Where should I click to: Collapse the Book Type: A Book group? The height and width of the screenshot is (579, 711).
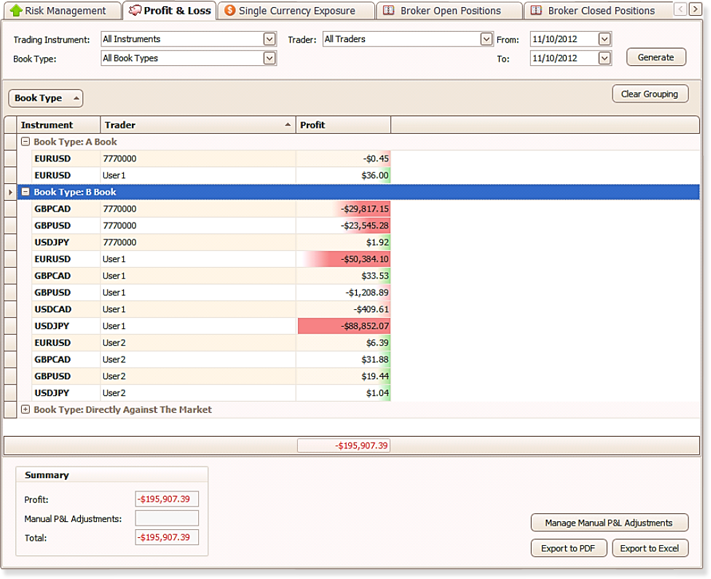(x=26, y=142)
